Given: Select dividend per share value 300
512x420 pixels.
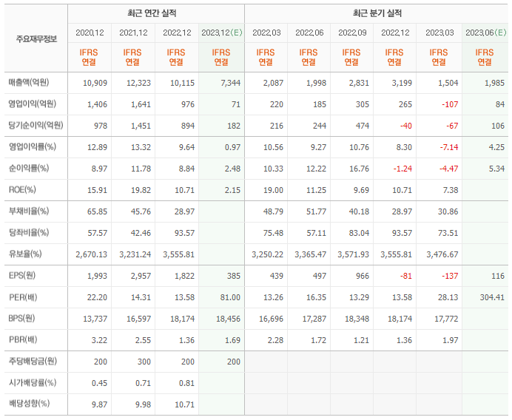Looking at the screenshot, I should pos(144,362).
